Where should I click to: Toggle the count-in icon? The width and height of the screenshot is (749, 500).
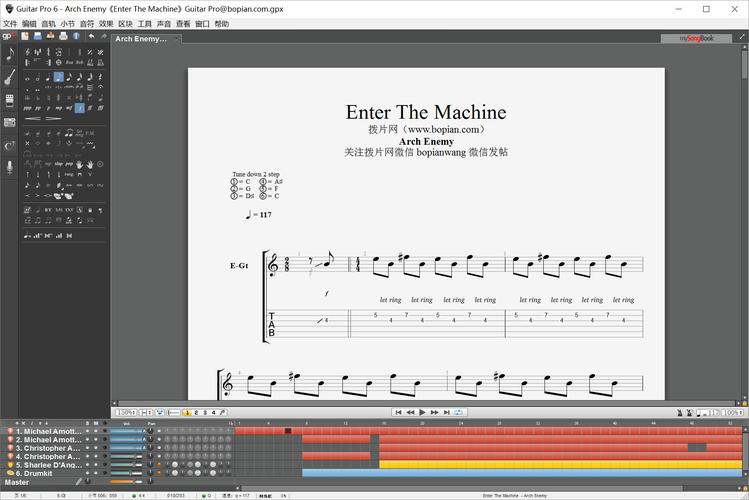point(689,413)
